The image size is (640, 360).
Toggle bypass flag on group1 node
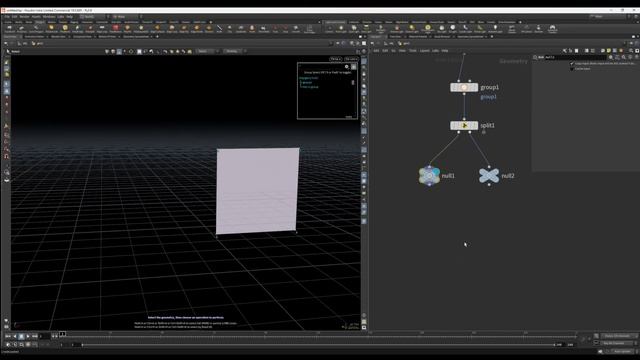pos(453,87)
